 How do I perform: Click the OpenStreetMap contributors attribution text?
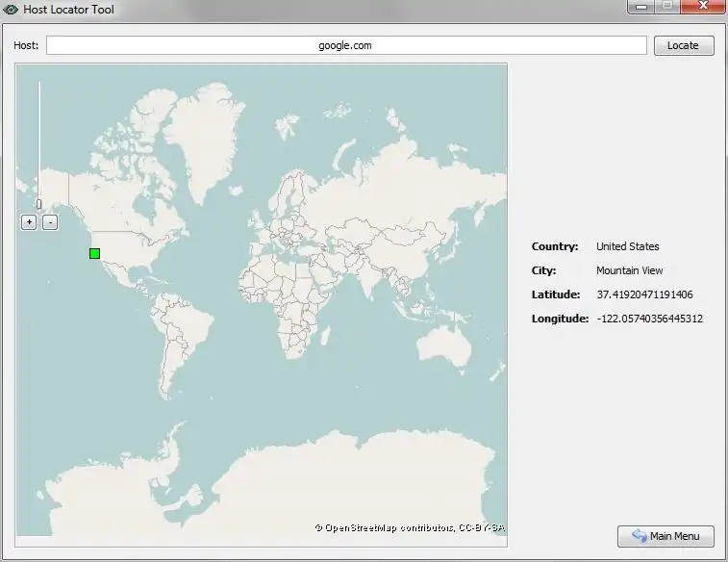[410, 527]
